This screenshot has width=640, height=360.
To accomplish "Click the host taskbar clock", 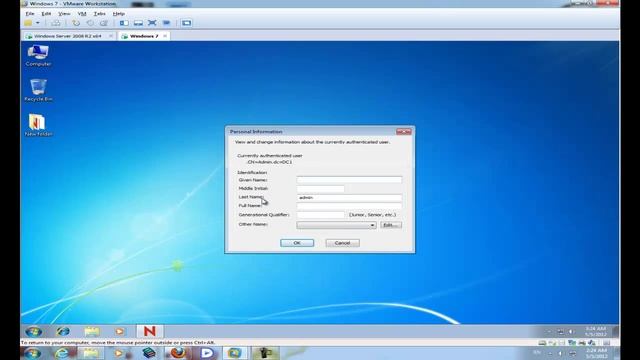I will click(596, 353).
